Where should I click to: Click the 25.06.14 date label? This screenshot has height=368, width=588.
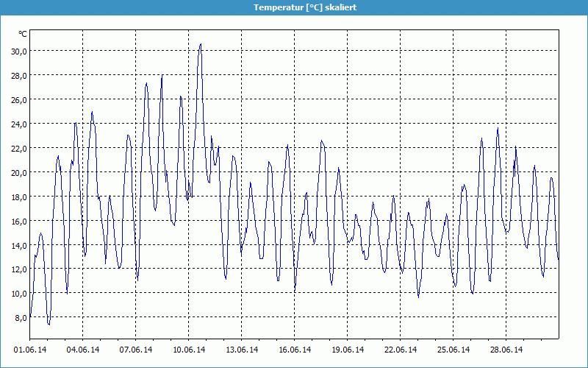click(x=453, y=350)
